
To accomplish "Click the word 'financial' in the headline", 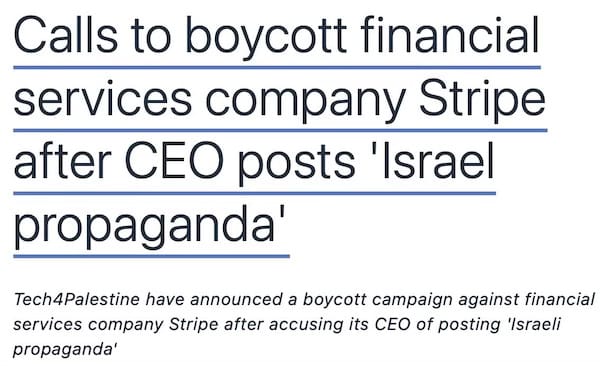I will point(450,36).
